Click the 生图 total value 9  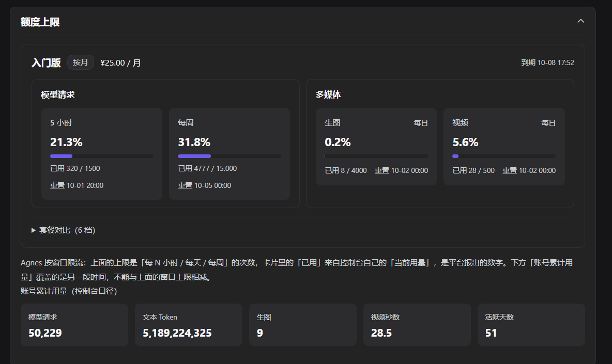click(x=260, y=333)
